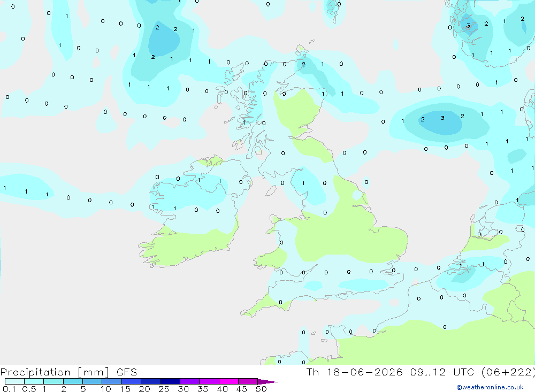Viewport: 535px width, 392px height.
Task: Click the "GFS" model label
Action: 127,372
